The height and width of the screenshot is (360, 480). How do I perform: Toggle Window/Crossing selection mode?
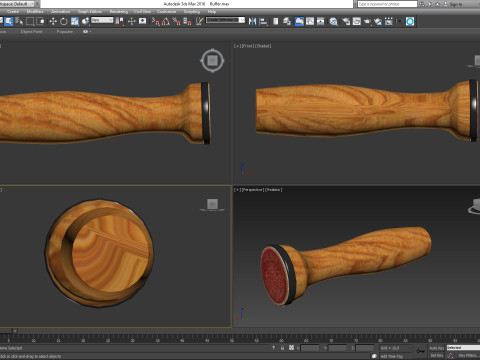point(40,21)
